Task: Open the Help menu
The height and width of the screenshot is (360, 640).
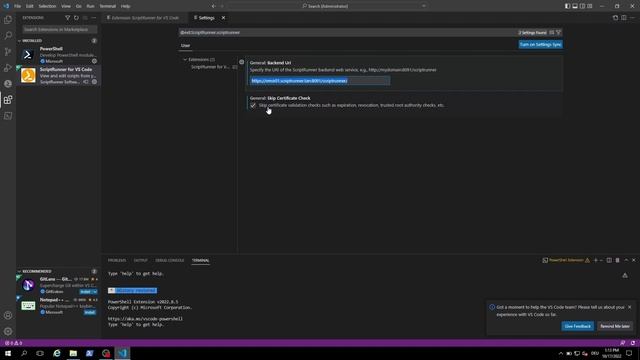Action: tap(126, 6)
